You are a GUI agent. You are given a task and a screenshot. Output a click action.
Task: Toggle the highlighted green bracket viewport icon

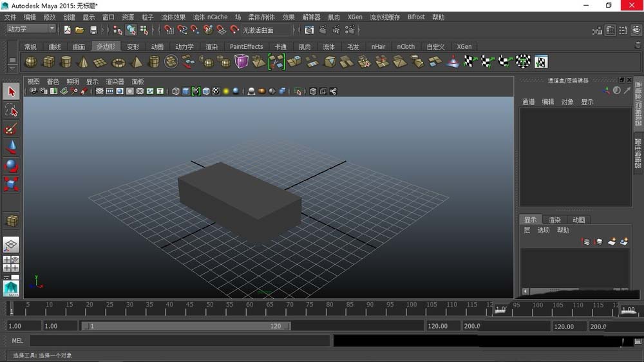[x=196, y=91]
